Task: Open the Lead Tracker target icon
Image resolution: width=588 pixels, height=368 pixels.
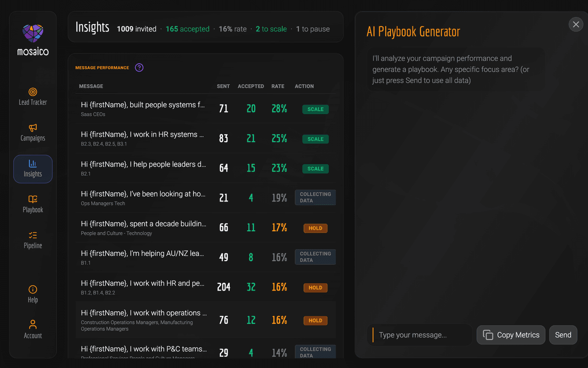Action: [33, 92]
